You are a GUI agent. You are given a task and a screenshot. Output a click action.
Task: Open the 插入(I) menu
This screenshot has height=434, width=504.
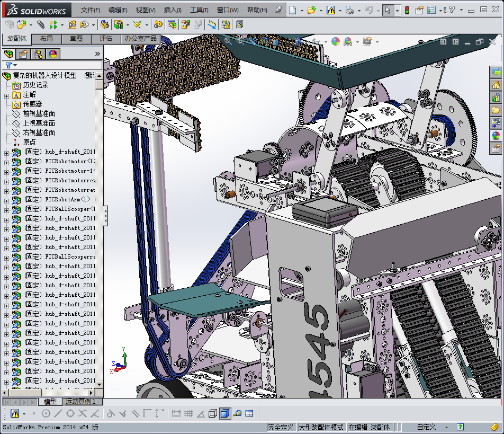click(173, 10)
